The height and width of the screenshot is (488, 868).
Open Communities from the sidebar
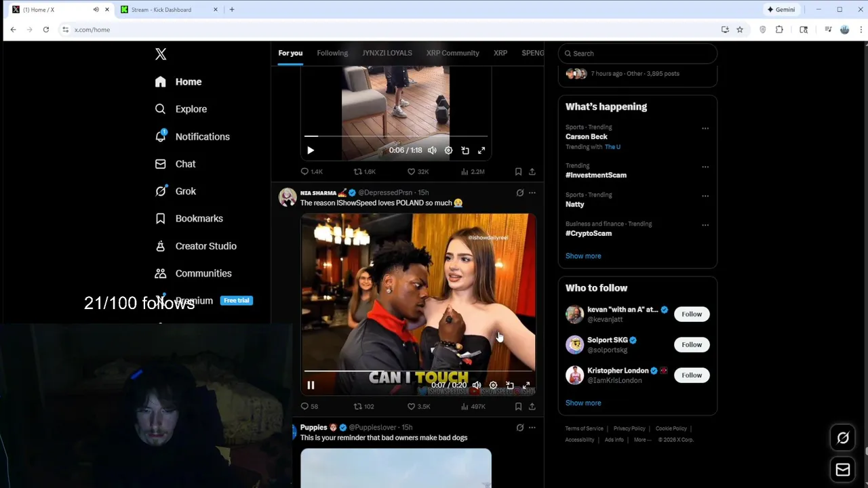[193, 273]
